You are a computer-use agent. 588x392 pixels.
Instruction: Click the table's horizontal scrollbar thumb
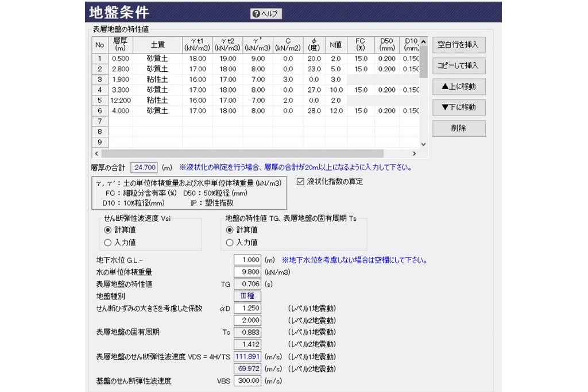tap(243, 153)
